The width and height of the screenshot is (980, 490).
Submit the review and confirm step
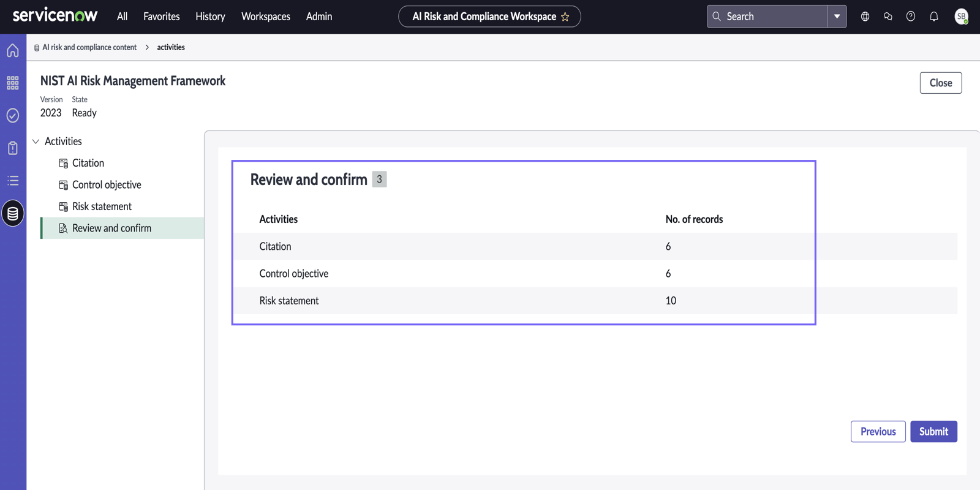pos(933,431)
